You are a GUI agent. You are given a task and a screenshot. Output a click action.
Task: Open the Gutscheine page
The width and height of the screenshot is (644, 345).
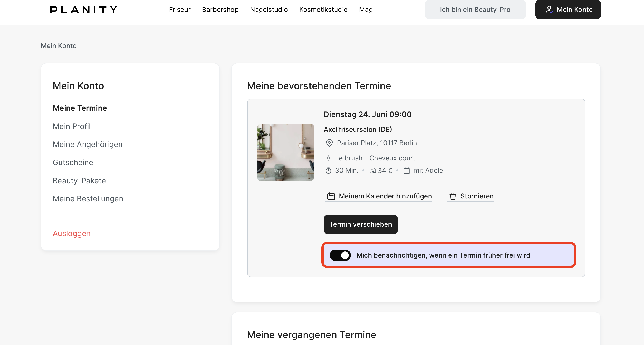pyautogui.click(x=73, y=163)
